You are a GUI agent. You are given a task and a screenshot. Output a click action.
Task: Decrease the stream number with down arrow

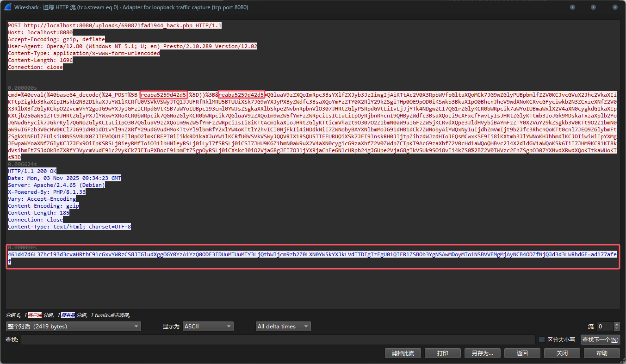(617, 329)
